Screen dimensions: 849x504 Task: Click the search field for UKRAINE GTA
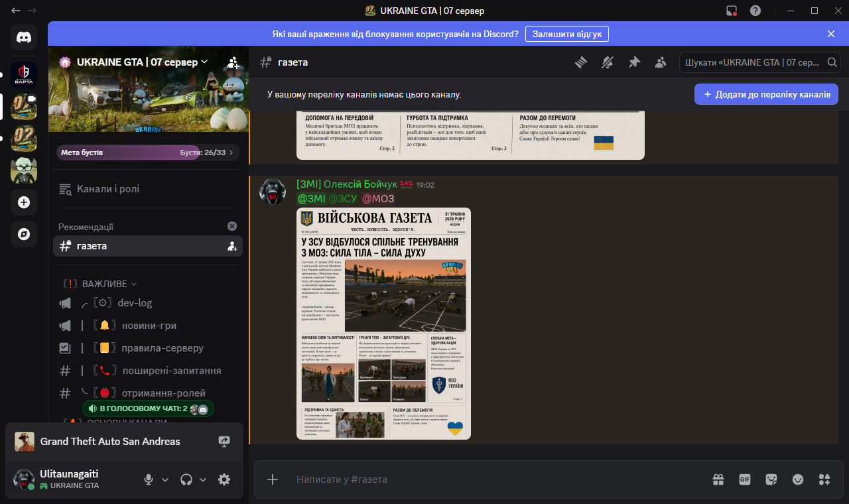click(760, 62)
